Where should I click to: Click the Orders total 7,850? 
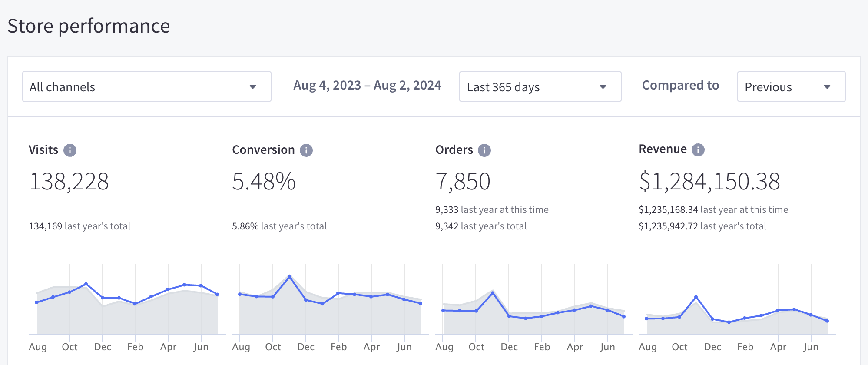(463, 181)
